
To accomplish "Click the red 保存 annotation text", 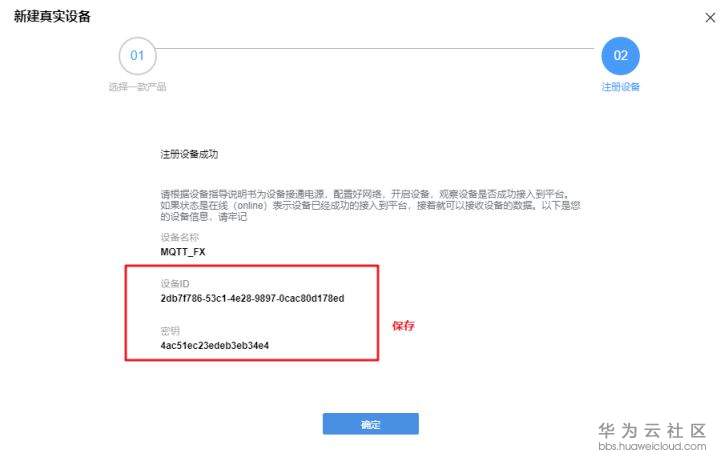I will click(403, 326).
